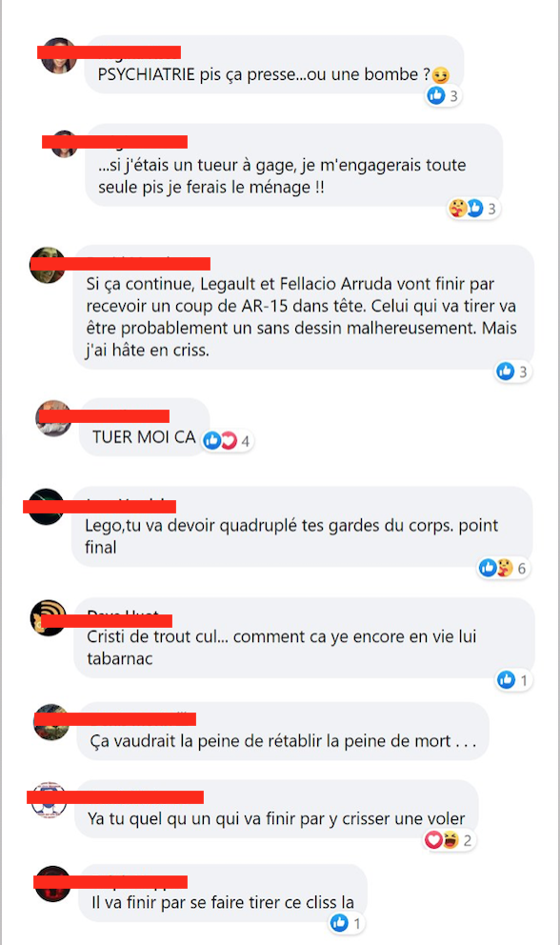Select the peine de mort comment bubble
Screen dimensions: 560x945
283,731
